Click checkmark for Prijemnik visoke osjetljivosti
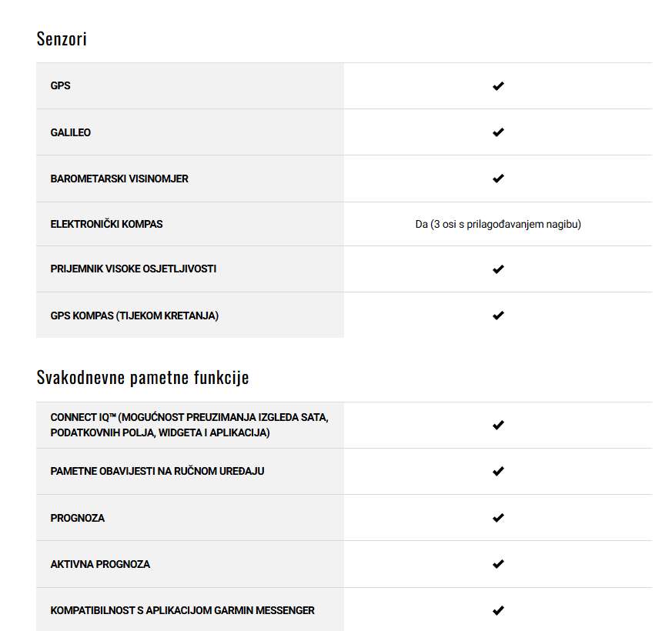The height and width of the screenshot is (631, 672). pos(498,269)
